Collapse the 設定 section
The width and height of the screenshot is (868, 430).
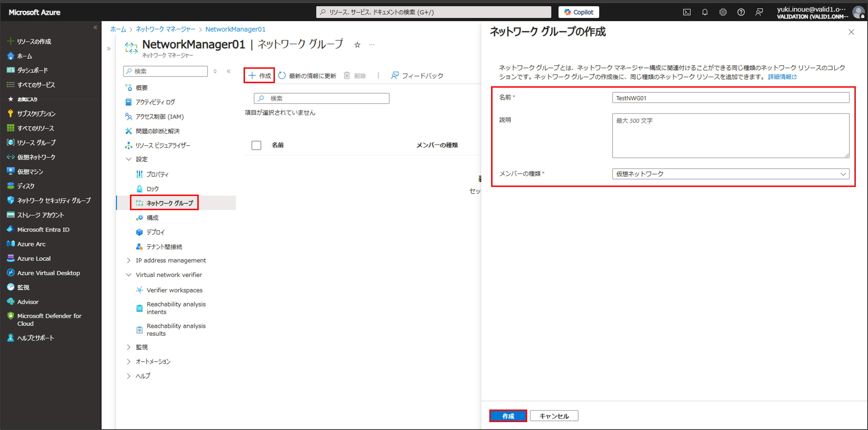(x=128, y=159)
